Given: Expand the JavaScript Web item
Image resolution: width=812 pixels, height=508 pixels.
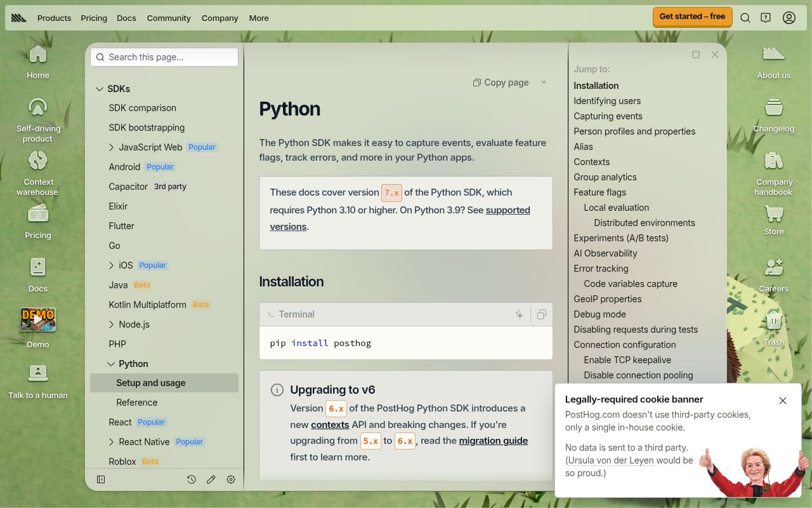Looking at the screenshot, I should click(x=112, y=147).
